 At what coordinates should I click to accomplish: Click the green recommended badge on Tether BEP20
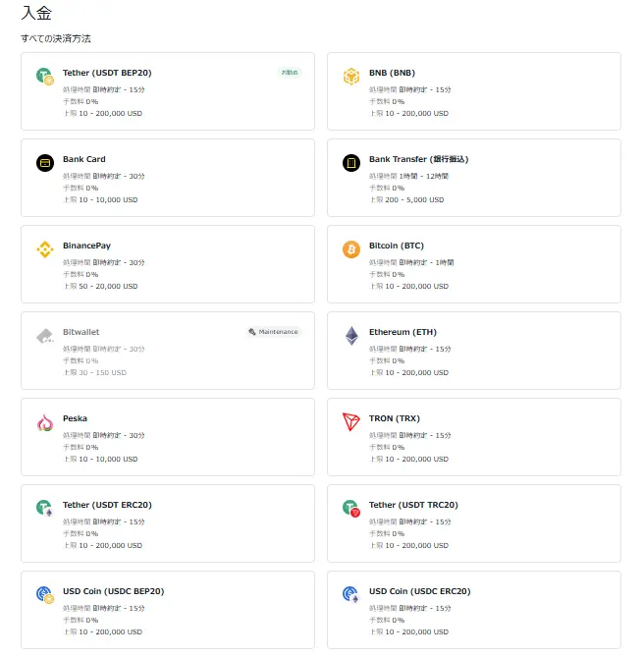point(290,73)
